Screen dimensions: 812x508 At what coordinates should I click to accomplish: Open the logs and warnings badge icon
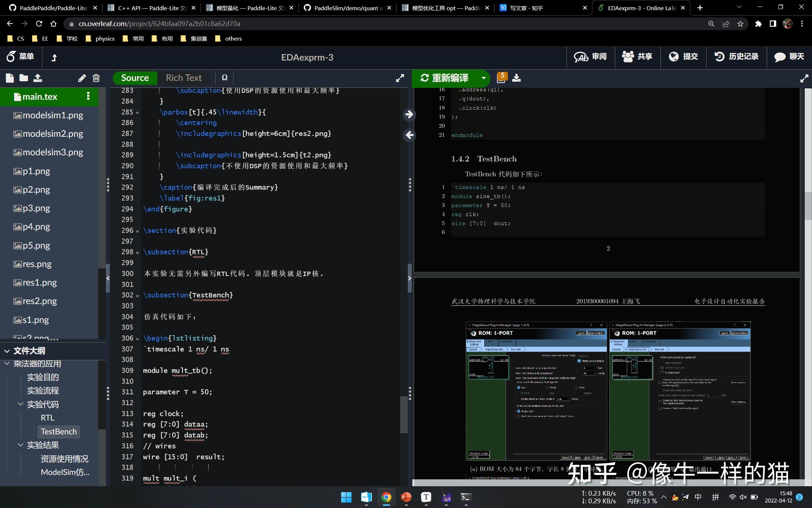pos(501,78)
